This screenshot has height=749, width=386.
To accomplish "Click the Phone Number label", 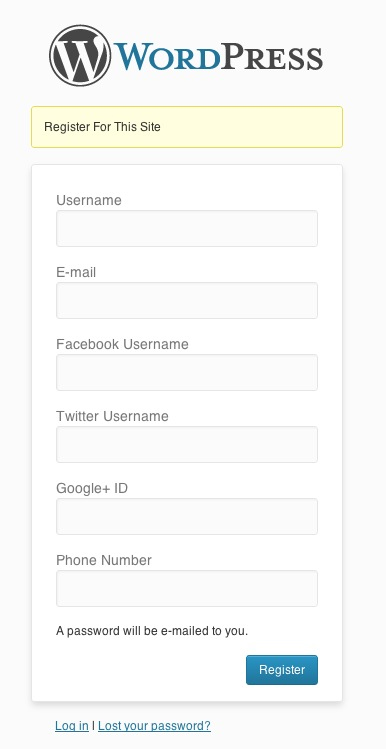I will point(104,560).
